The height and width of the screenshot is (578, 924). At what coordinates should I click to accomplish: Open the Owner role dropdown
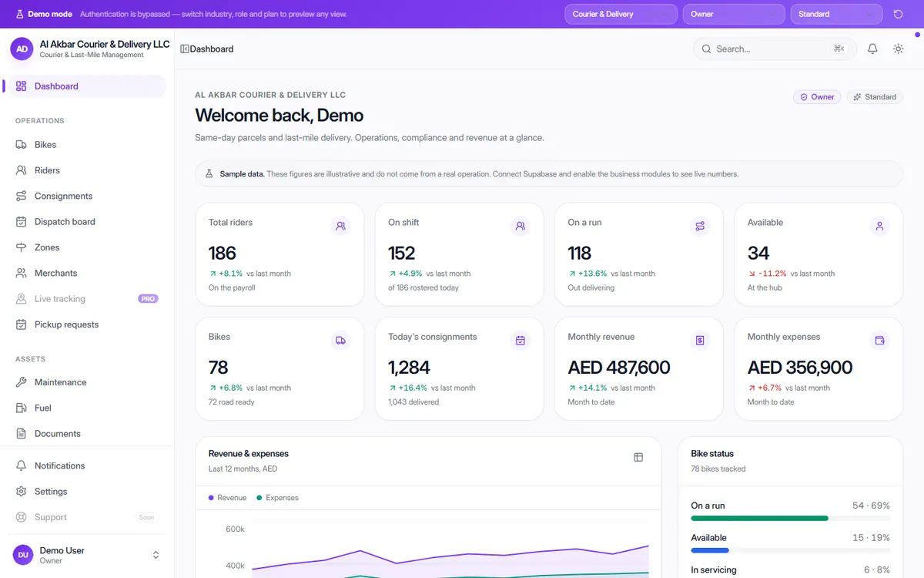(x=734, y=14)
